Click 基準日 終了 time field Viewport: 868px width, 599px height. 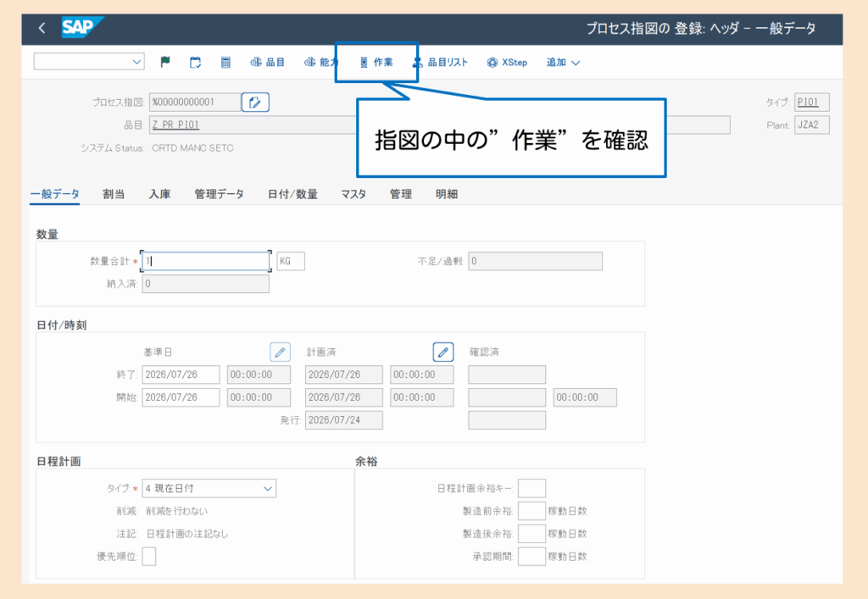(x=259, y=374)
